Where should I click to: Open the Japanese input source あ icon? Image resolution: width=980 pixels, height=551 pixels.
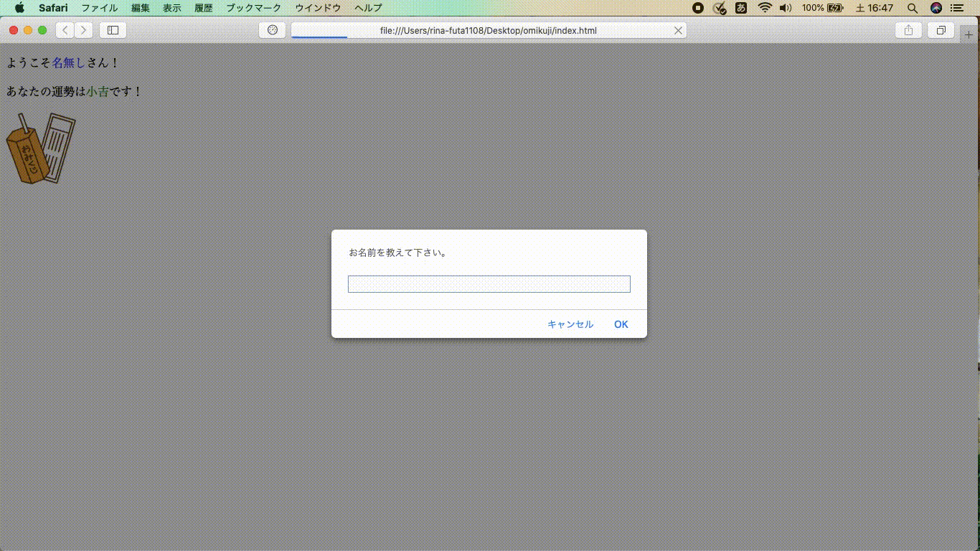click(x=742, y=8)
